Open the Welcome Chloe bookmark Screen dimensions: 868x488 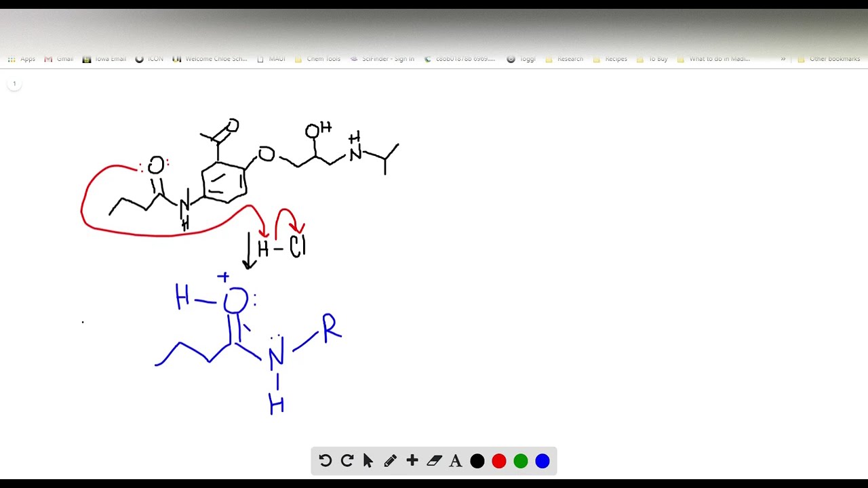coord(210,59)
